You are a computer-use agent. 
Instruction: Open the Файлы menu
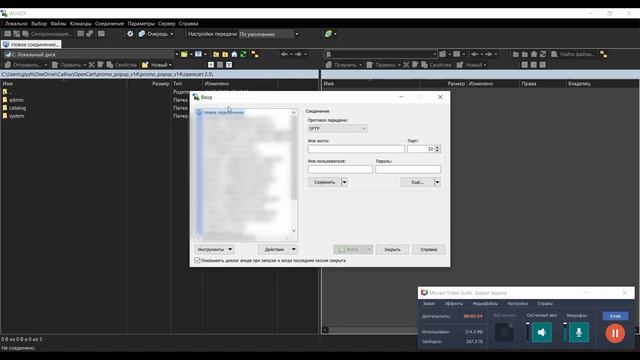coord(58,24)
